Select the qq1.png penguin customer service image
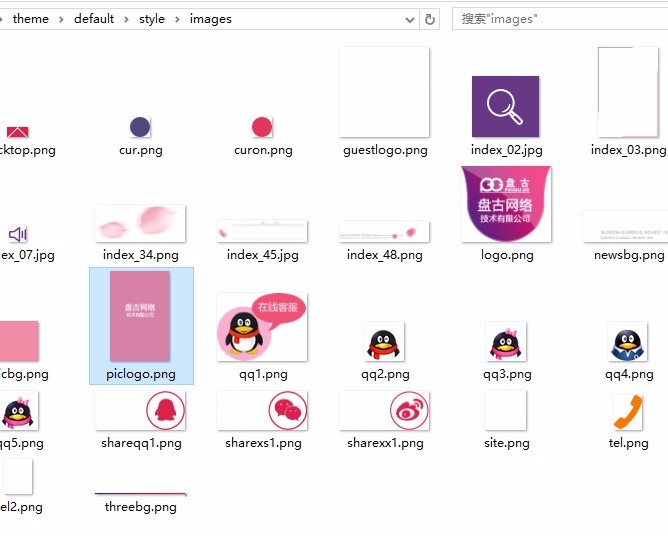The image size is (668, 536). [x=262, y=327]
